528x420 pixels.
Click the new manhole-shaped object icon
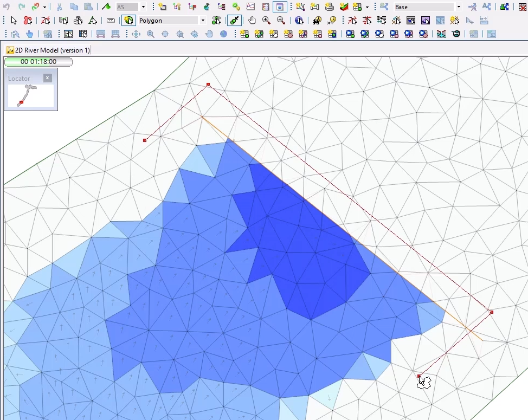330,7
